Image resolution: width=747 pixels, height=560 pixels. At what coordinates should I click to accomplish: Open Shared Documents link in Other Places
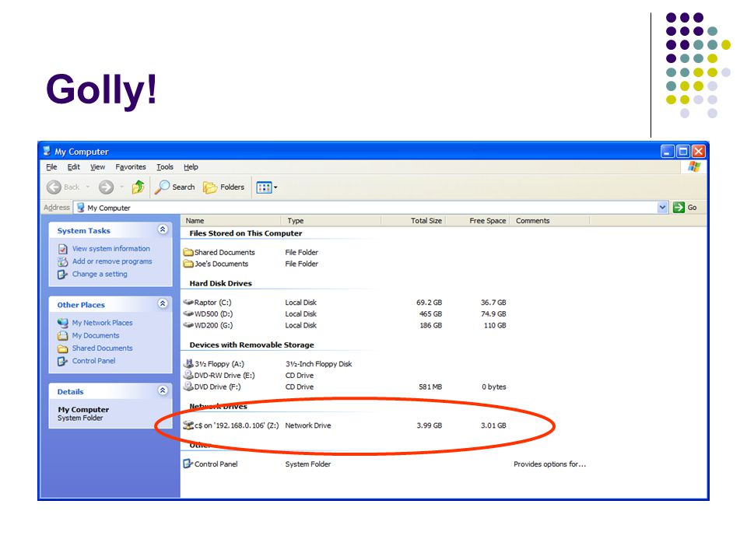[x=103, y=348]
